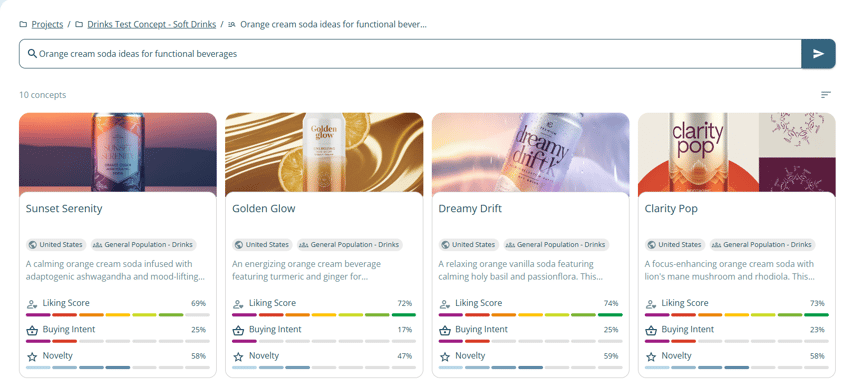The height and width of the screenshot is (387, 852).
Task: Click the Projects folder icon in breadcrumb
Action: click(x=23, y=24)
